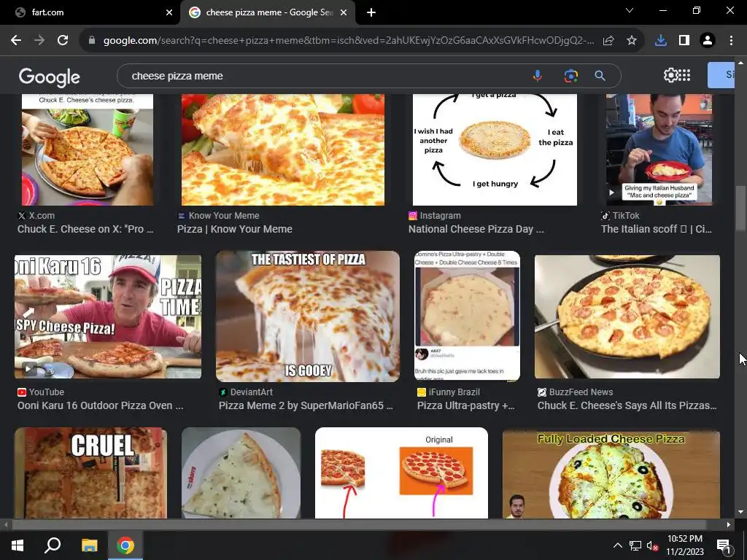This screenshot has width=747, height=560.
Task: Open Tastiest of Pizza is Gooey meme
Action: coord(308,316)
